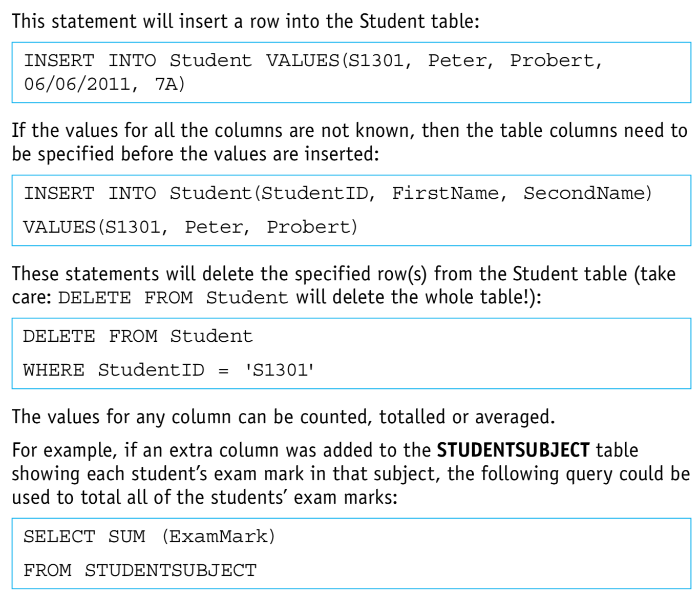Click the FROM STUDENTSUBJECT code line
Viewport: 700px width, 598px height.
[x=140, y=570]
